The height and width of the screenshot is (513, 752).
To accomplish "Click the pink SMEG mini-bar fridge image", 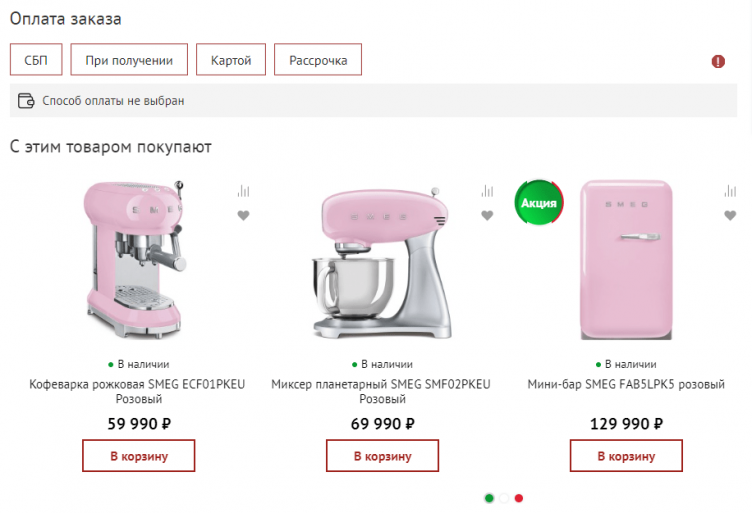I will pos(627,262).
